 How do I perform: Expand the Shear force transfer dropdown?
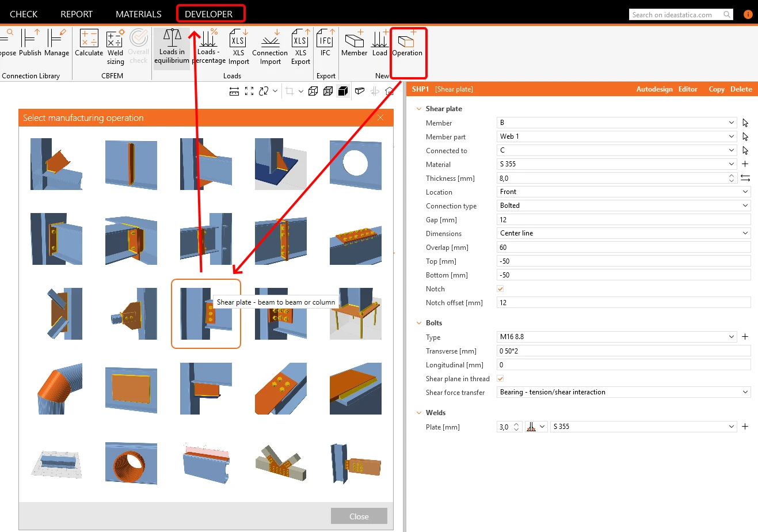click(623, 392)
